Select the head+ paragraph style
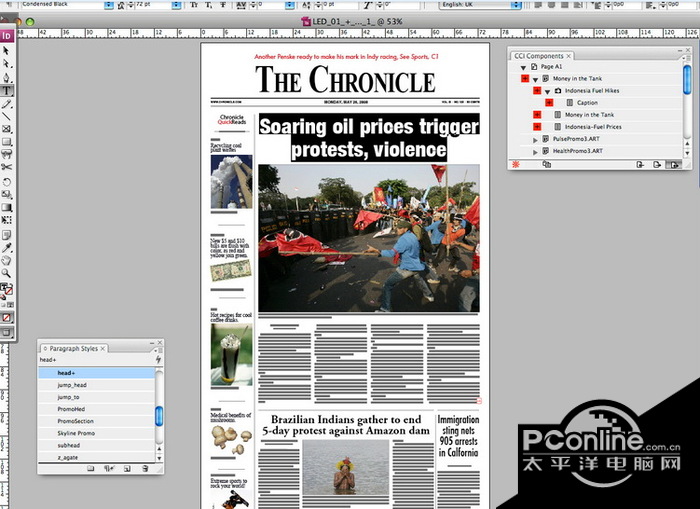Image resolution: width=700 pixels, height=509 pixels. click(96, 373)
